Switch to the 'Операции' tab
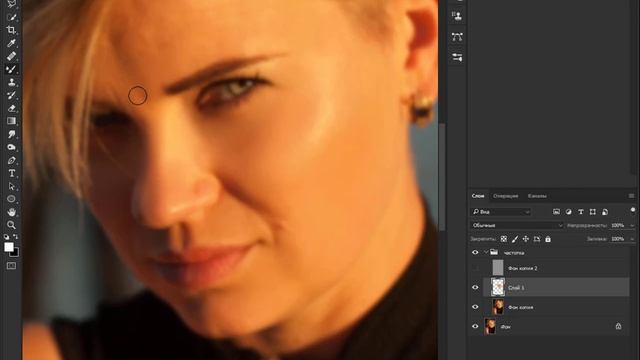 coord(505,196)
